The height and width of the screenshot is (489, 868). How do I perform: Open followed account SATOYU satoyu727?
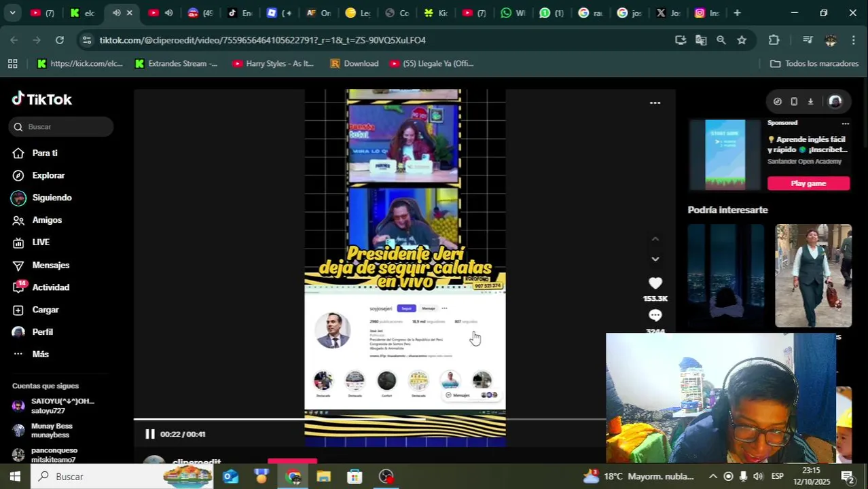coord(61,406)
